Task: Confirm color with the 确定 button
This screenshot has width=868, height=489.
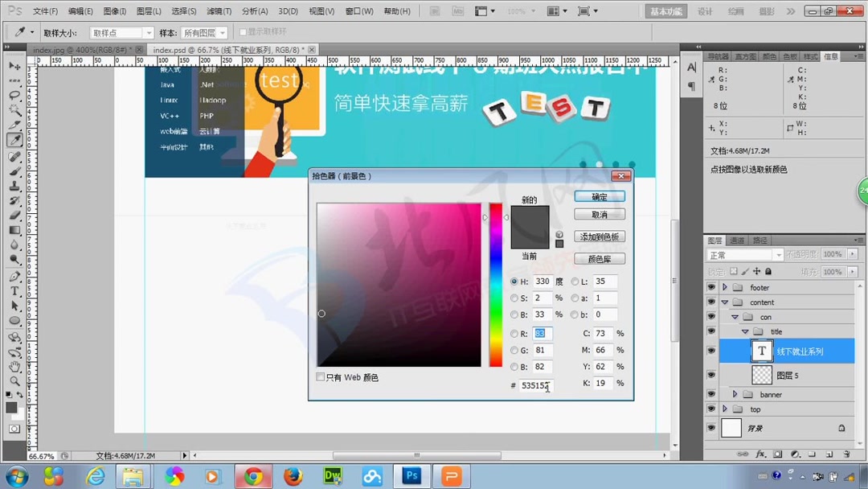Action: [x=599, y=195]
